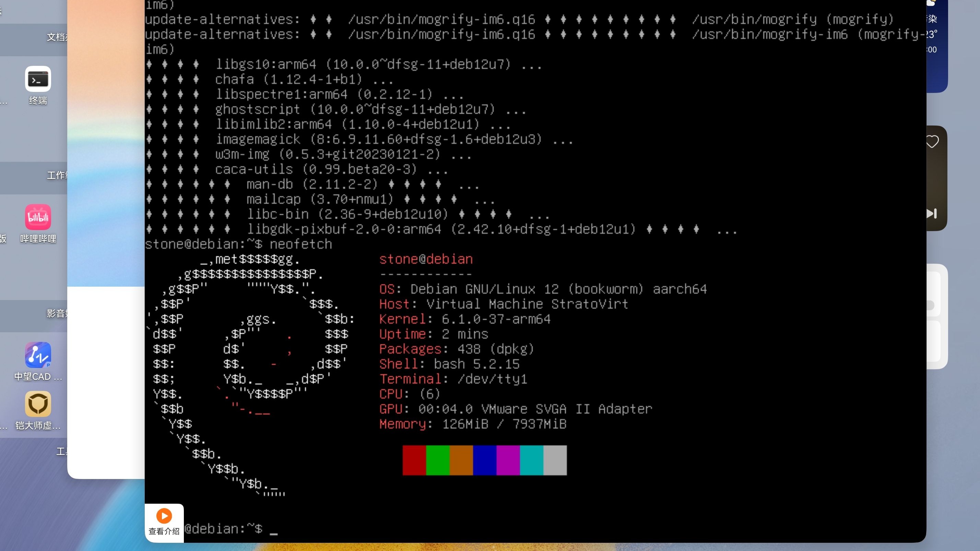The image size is (980, 551).
Task: Open the 铠大师虚 app icon
Action: (38, 404)
